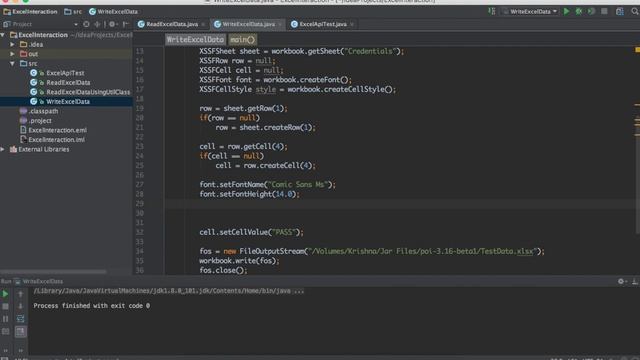Run with coverage from the top toolbar
Viewport: 640px width, 360px height.
[591, 11]
